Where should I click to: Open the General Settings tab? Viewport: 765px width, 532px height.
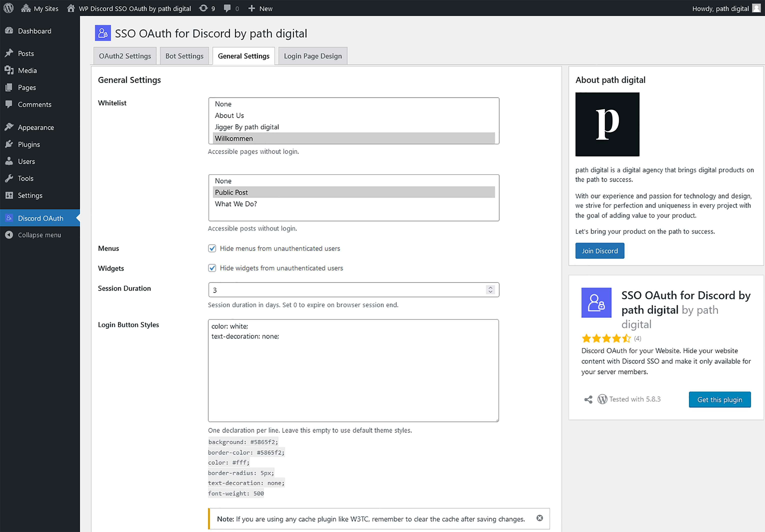243,56
